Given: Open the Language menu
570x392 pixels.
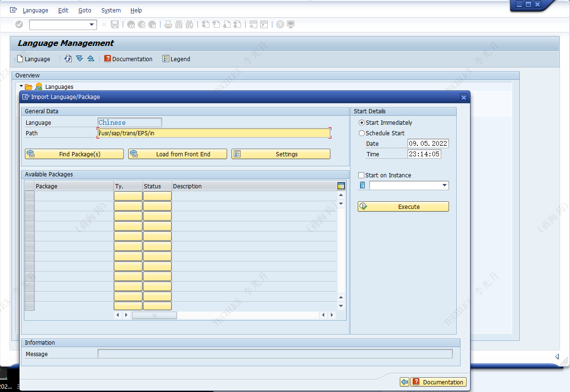Looking at the screenshot, I should click(x=35, y=10).
